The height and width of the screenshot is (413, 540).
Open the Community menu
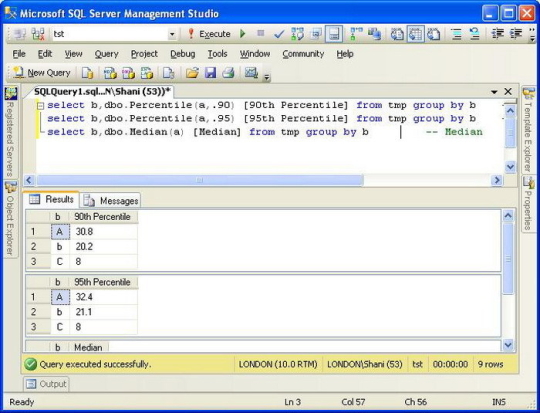303,54
